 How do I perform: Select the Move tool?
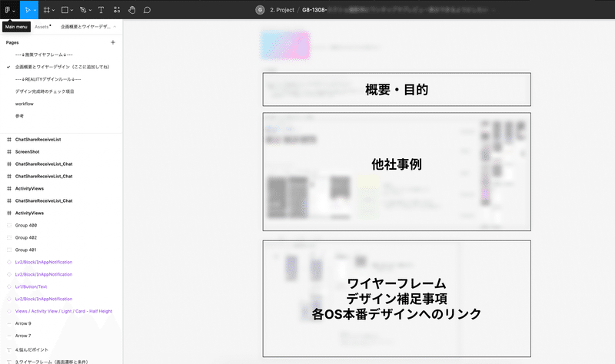click(x=28, y=10)
